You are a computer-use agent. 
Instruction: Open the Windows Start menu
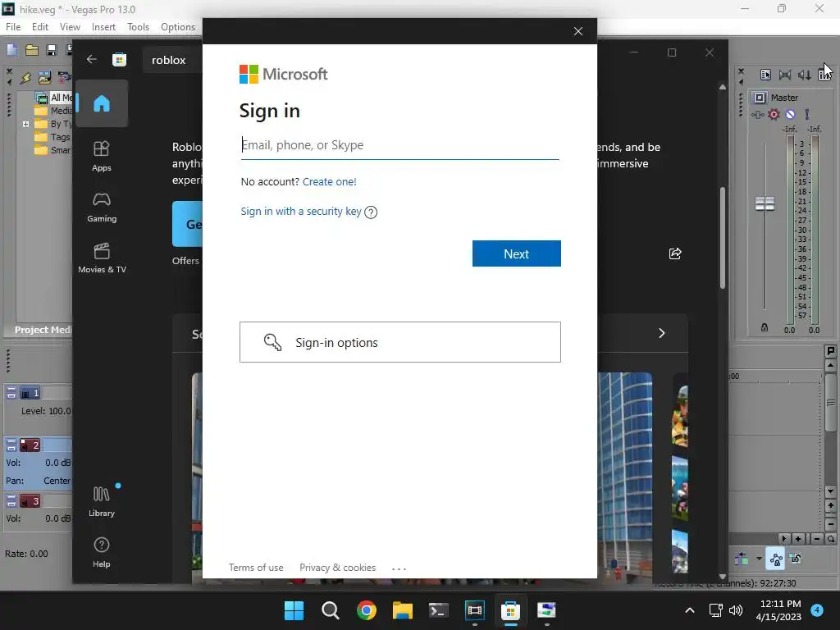[x=294, y=610]
